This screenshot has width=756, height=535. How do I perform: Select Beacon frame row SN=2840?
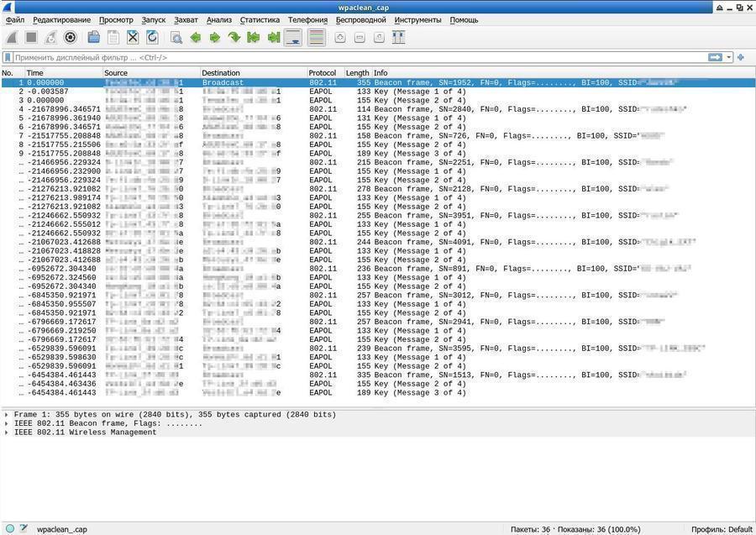coord(378,109)
